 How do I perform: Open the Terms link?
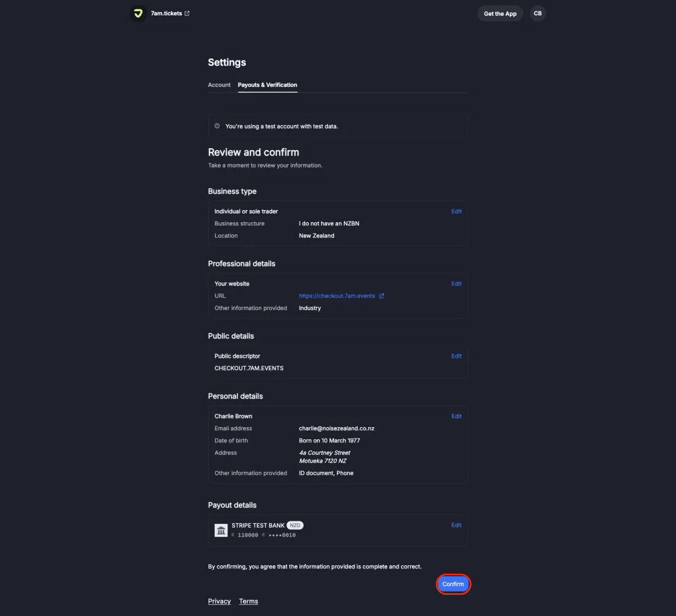pyautogui.click(x=248, y=601)
